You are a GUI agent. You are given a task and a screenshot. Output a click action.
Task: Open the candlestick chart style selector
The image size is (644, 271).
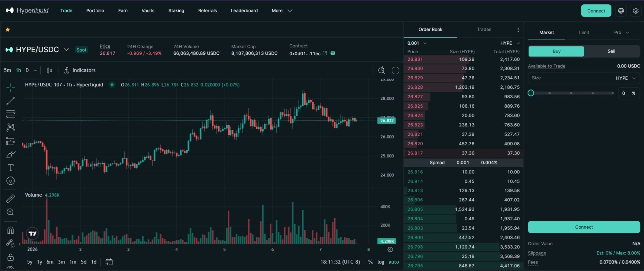coord(49,70)
